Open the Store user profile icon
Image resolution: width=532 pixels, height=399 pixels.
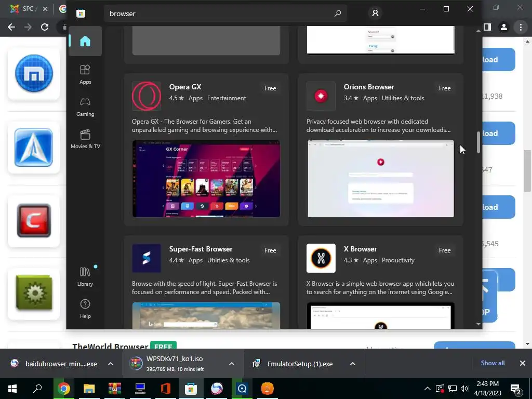pyautogui.click(x=375, y=13)
